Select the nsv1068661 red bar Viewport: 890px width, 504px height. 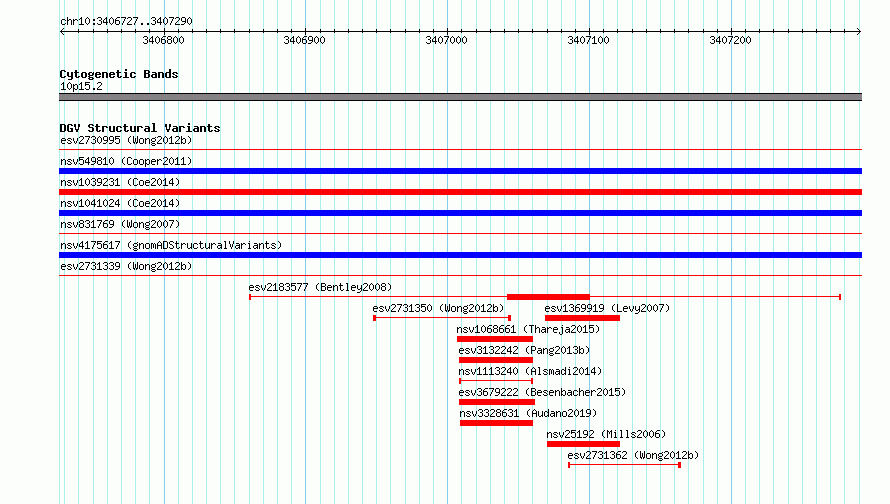[x=495, y=339]
